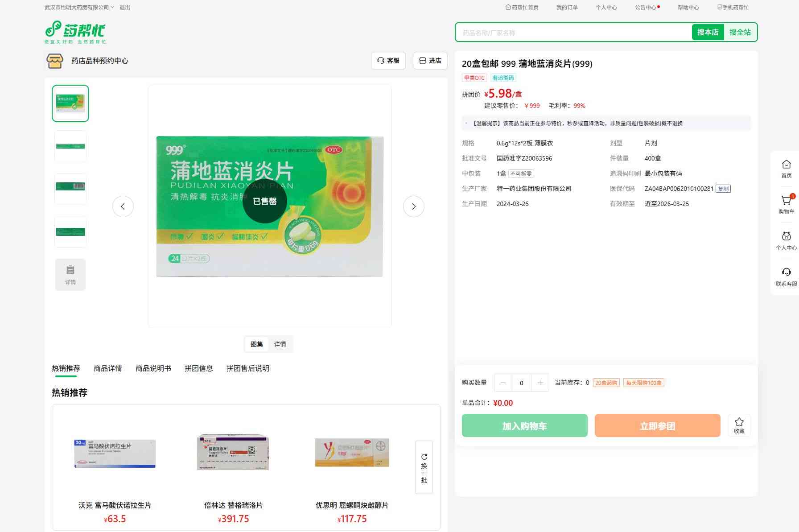This screenshot has height=532, width=799.
Task: Click the purchase quantity input
Action: (522, 383)
